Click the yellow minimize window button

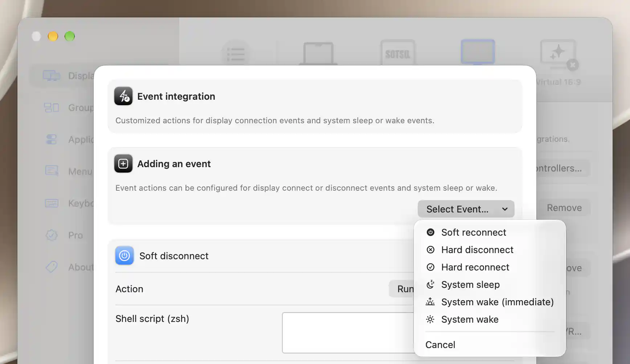click(53, 36)
